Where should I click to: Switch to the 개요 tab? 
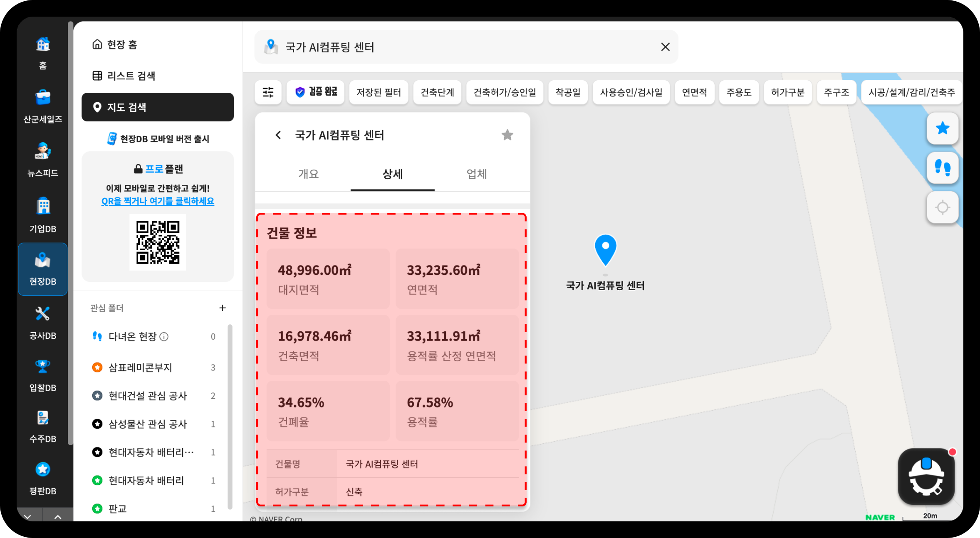pos(308,174)
